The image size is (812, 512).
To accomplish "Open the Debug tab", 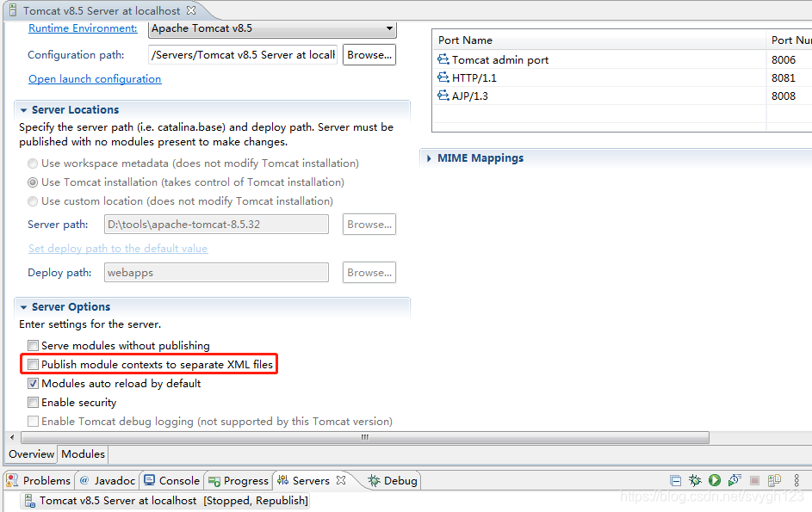I will pos(393,480).
